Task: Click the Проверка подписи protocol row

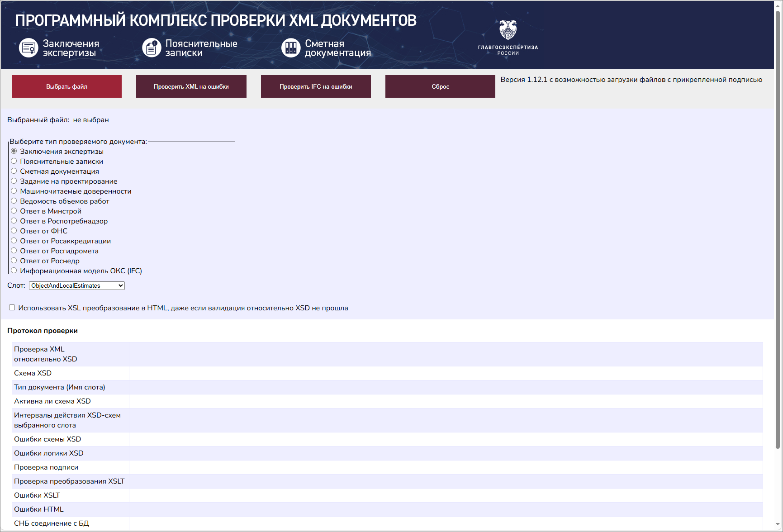Action: point(47,467)
